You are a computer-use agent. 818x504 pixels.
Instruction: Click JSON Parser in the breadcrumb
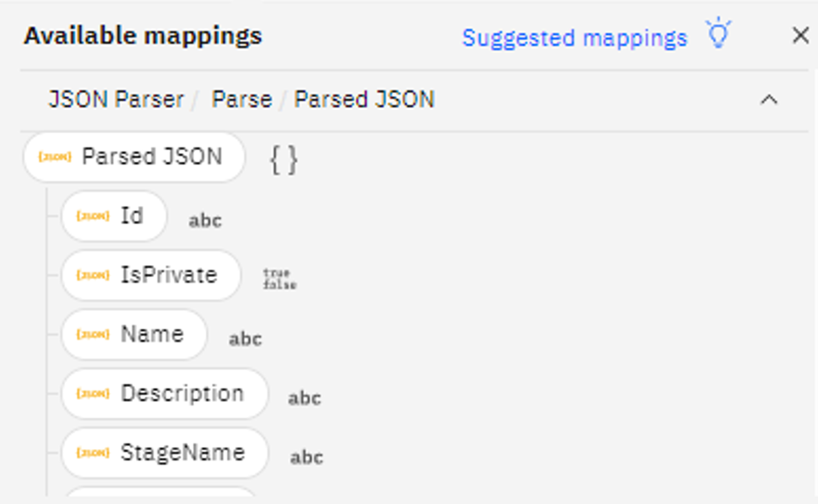pos(116,100)
